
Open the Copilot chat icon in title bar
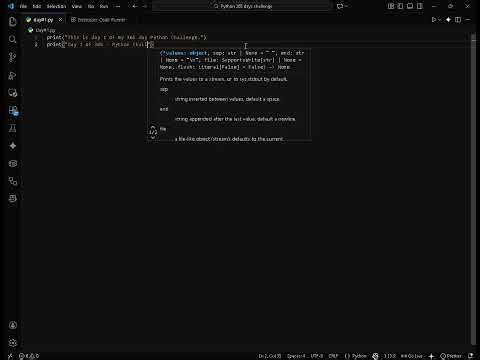(x=340, y=6)
